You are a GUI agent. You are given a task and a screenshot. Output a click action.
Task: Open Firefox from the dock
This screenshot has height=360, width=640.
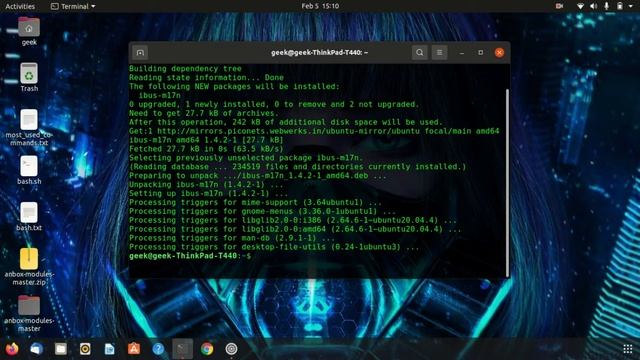[12, 349]
